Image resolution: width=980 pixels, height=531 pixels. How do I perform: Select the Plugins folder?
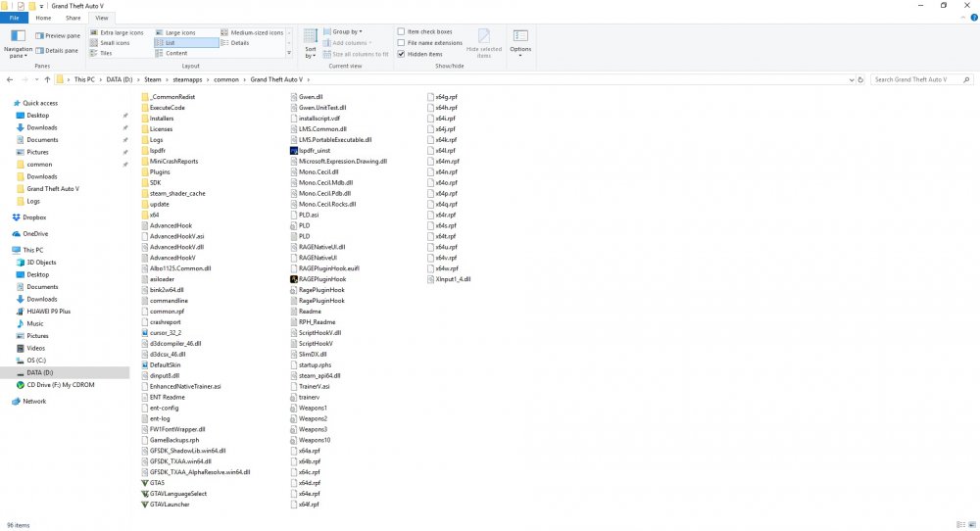point(156,171)
